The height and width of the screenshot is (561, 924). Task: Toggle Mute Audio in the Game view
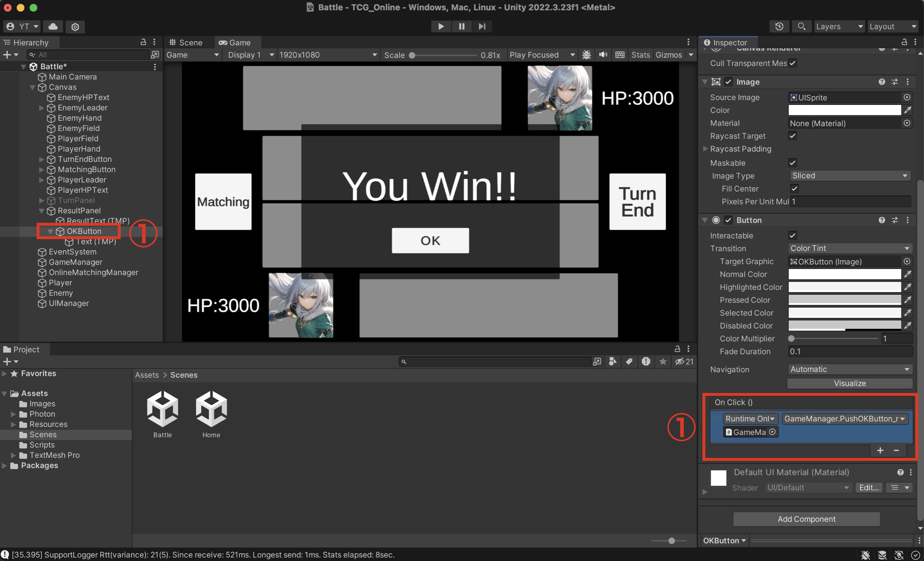[603, 55]
